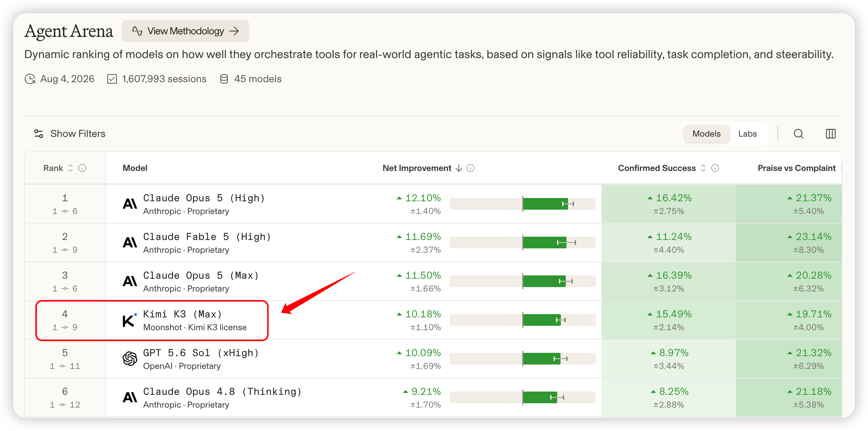Click the database icon beside 45 models
The width and height of the screenshot is (868, 431).
coord(224,79)
